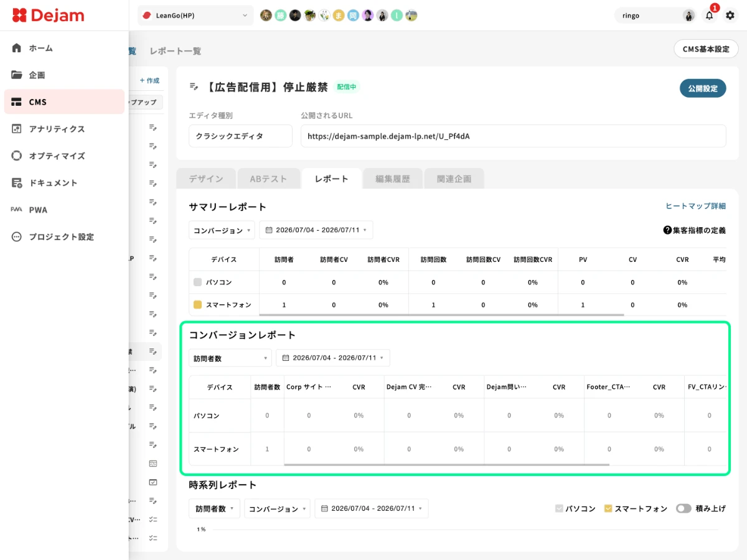Click the code-bracket icon in the page list
747x560 pixels.
(153, 464)
